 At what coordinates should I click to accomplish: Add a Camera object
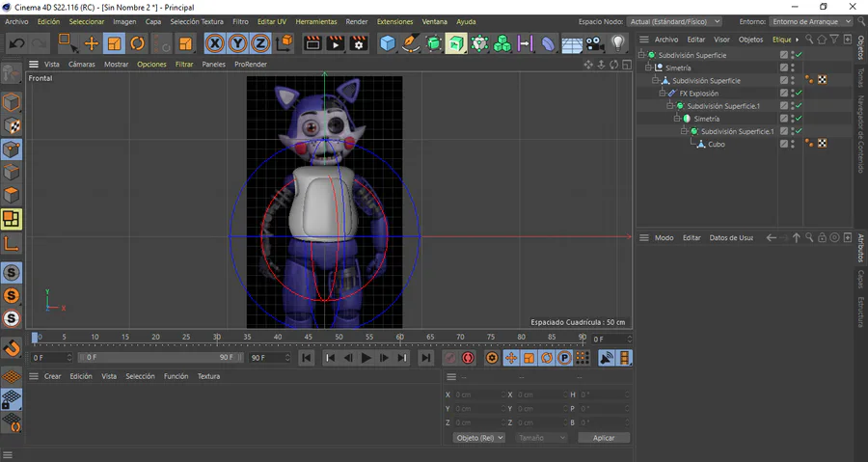(x=594, y=43)
